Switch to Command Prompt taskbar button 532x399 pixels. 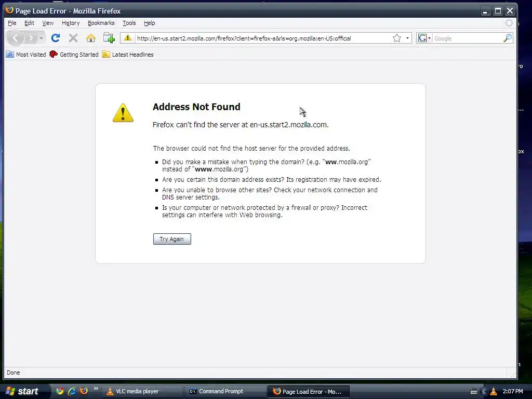(225, 392)
